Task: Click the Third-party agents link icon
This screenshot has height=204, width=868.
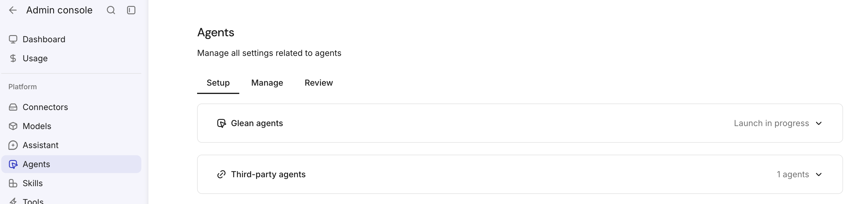Action: [x=221, y=174]
